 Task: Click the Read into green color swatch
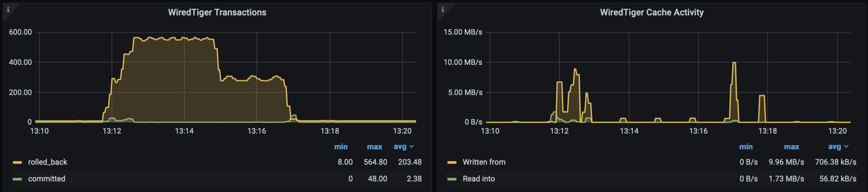click(452, 179)
